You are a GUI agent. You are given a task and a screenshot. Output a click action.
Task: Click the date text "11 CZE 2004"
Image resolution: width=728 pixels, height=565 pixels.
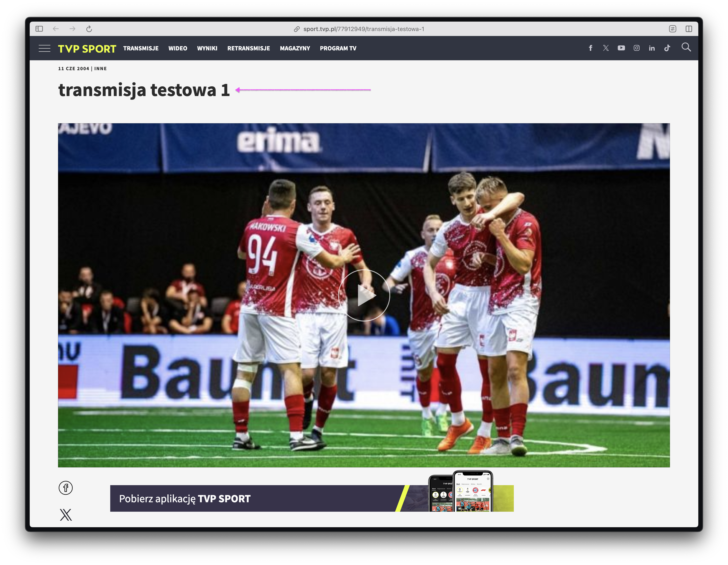coord(74,69)
